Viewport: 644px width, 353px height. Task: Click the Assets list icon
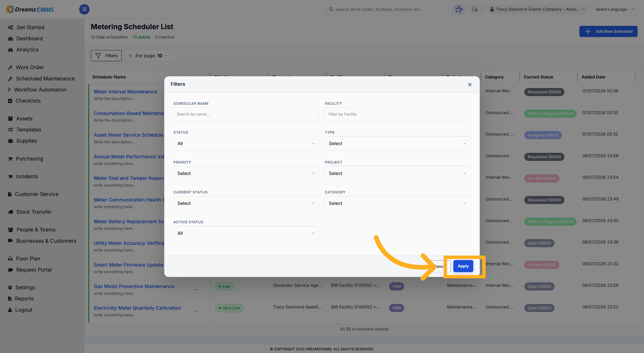click(10, 119)
